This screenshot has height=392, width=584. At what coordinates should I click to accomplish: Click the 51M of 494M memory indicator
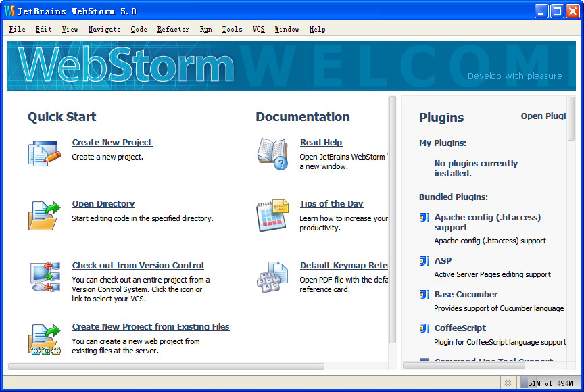549,383
